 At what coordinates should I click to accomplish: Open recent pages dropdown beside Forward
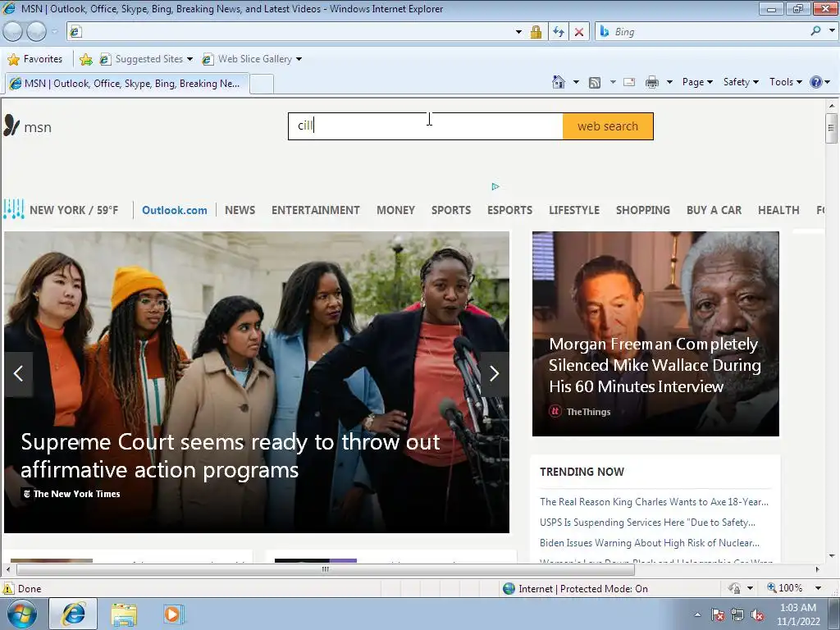point(54,32)
